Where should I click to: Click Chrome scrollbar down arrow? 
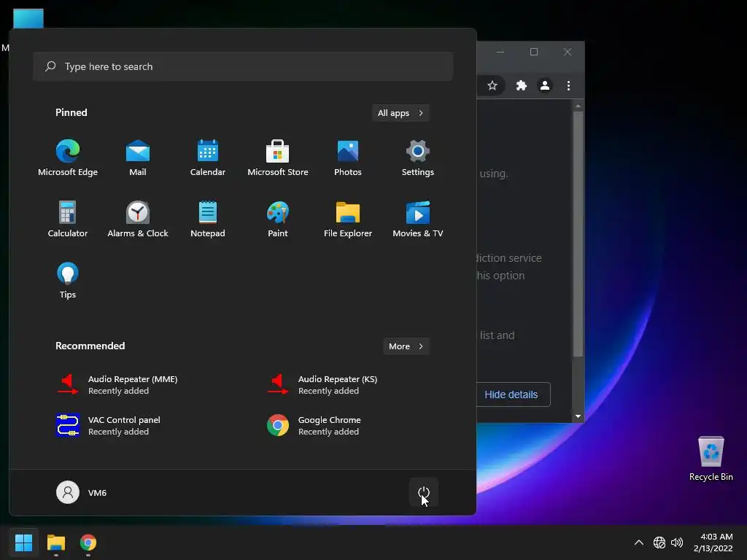tap(578, 416)
